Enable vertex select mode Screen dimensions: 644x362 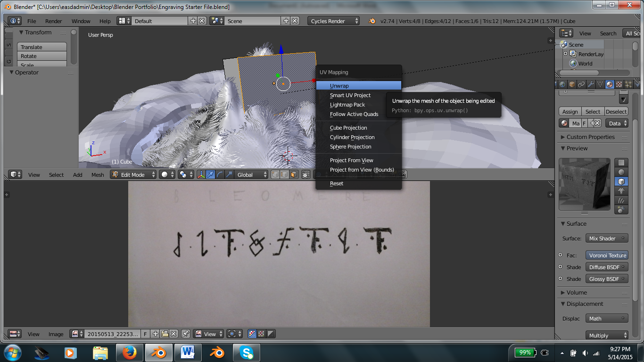tap(275, 175)
